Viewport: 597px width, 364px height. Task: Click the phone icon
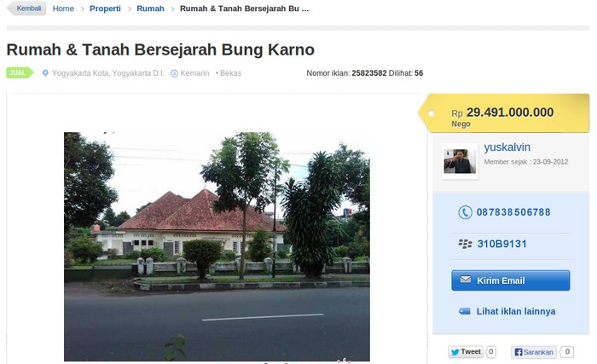465,212
